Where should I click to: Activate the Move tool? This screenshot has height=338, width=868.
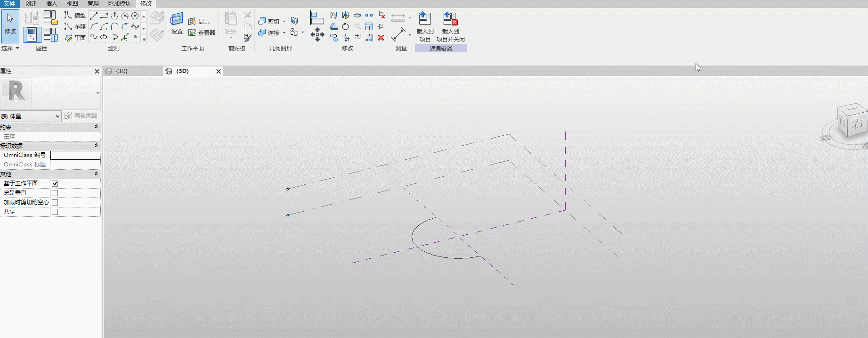pyautogui.click(x=317, y=34)
